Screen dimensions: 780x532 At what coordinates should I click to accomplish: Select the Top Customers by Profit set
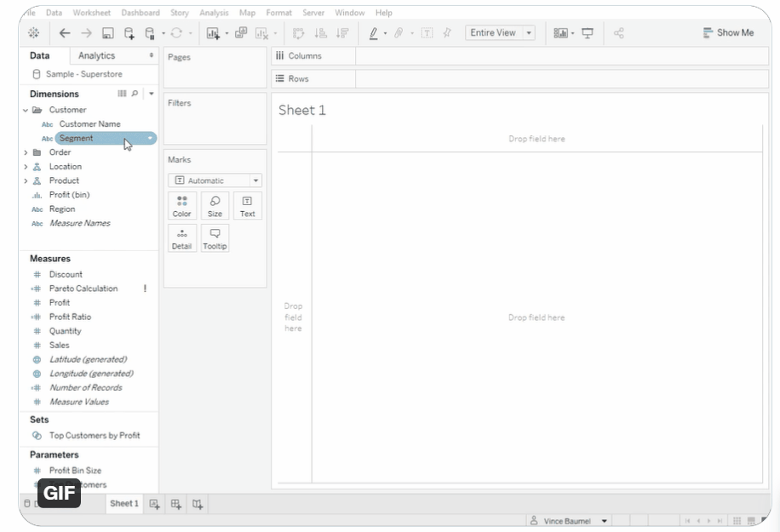[94, 436]
